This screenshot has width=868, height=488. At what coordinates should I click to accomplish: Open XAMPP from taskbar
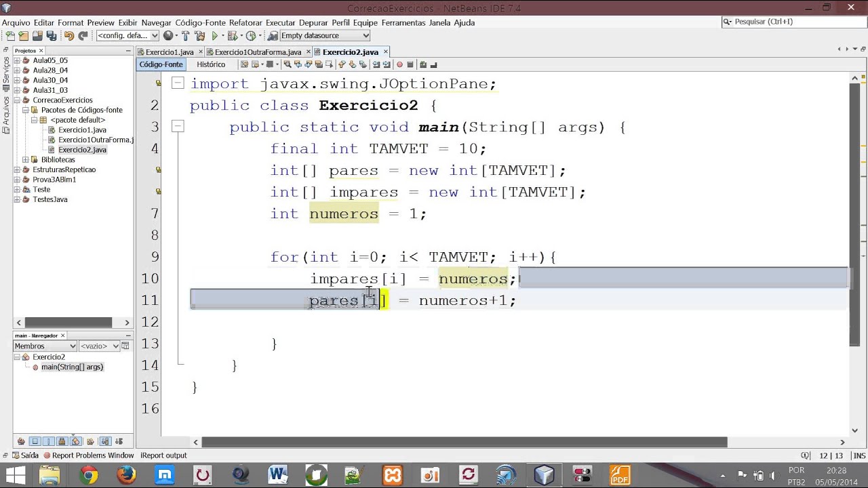[x=393, y=475]
